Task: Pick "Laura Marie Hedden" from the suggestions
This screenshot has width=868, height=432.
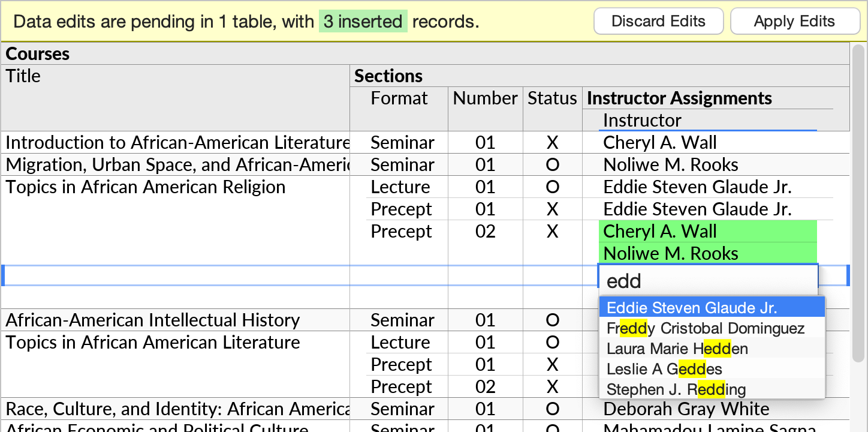Action: click(x=677, y=349)
